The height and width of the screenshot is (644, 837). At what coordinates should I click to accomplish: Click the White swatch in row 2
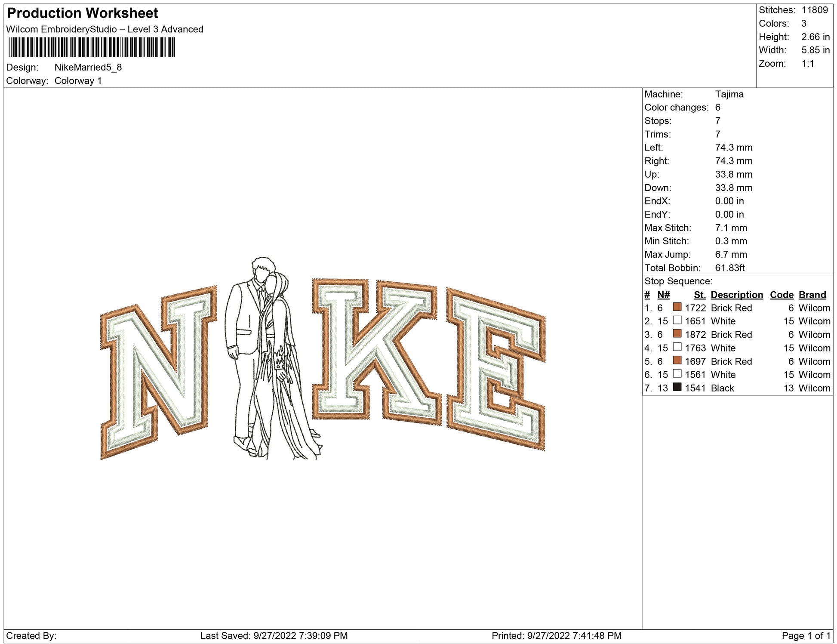point(677,320)
